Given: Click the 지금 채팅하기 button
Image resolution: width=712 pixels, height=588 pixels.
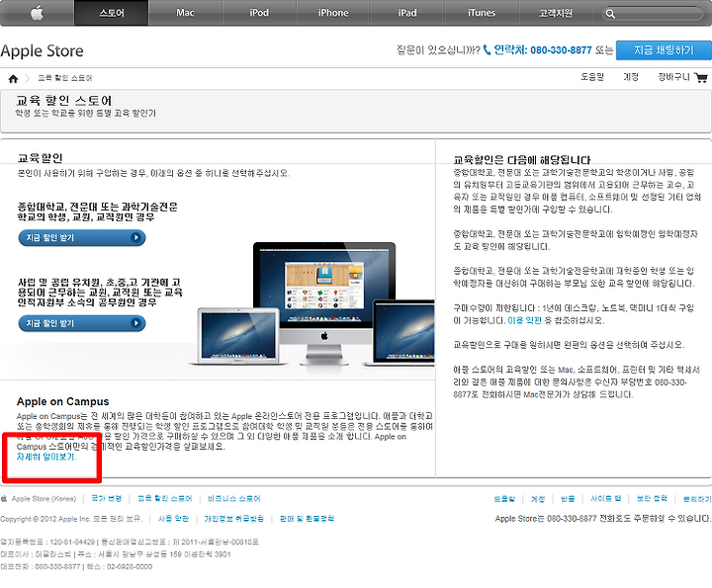Looking at the screenshot, I should (x=664, y=50).
